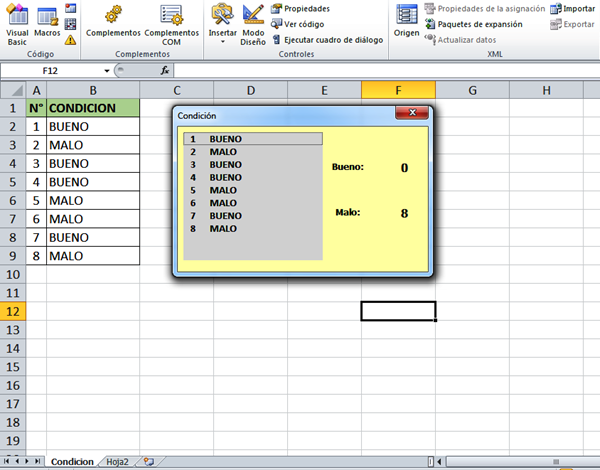Click the Malo: label
Viewport: 600px width, 470px height.
tap(348, 212)
